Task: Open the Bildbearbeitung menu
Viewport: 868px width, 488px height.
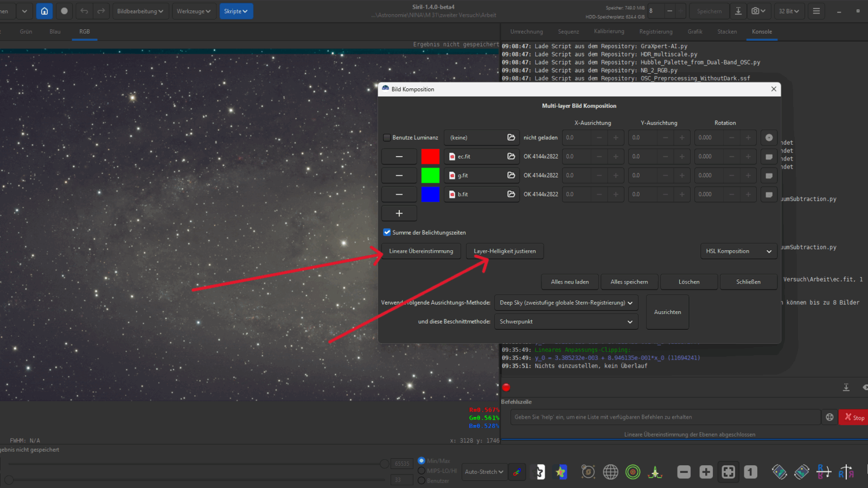Action: tap(140, 11)
